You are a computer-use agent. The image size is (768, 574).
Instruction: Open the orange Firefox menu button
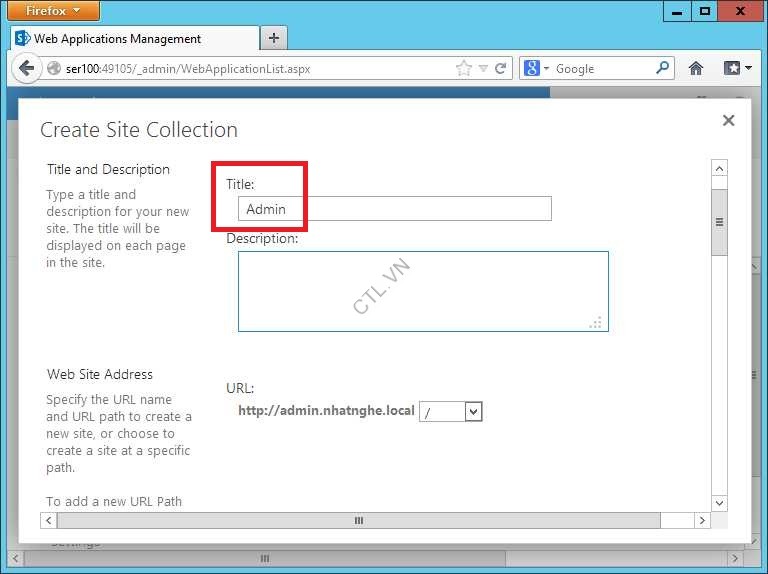(x=54, y=11)
